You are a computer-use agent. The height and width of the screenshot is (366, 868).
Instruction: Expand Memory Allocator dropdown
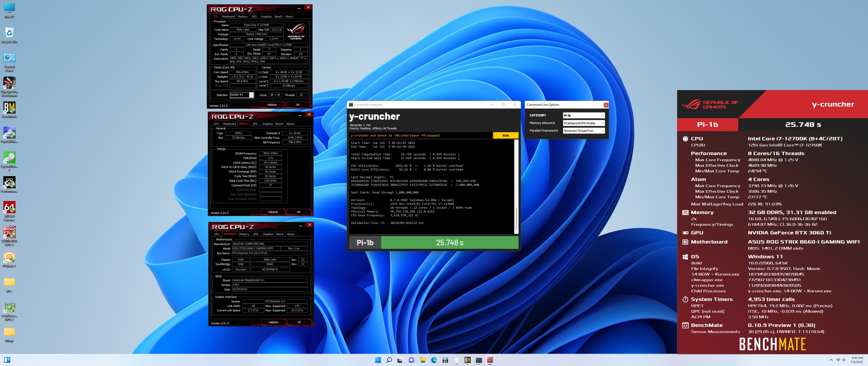pyautogui.click(x=584, y=123)
